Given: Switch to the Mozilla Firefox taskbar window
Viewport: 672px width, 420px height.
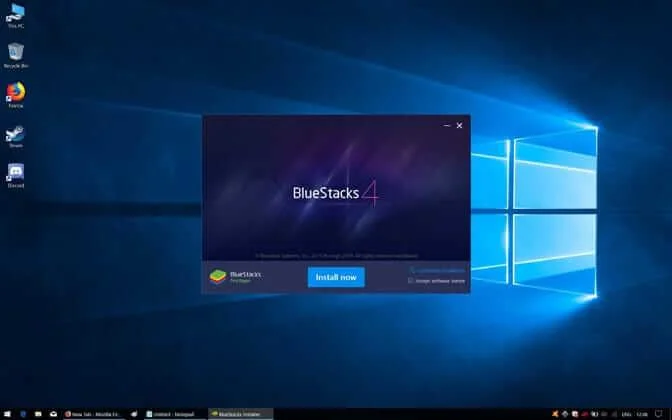Looking at the screenshot, I should tap(93, 414).
